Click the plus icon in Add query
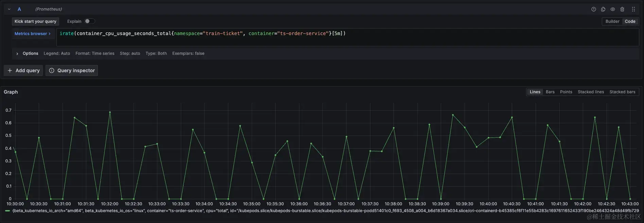Screen dimensions: 644x223 click(10, 70)
